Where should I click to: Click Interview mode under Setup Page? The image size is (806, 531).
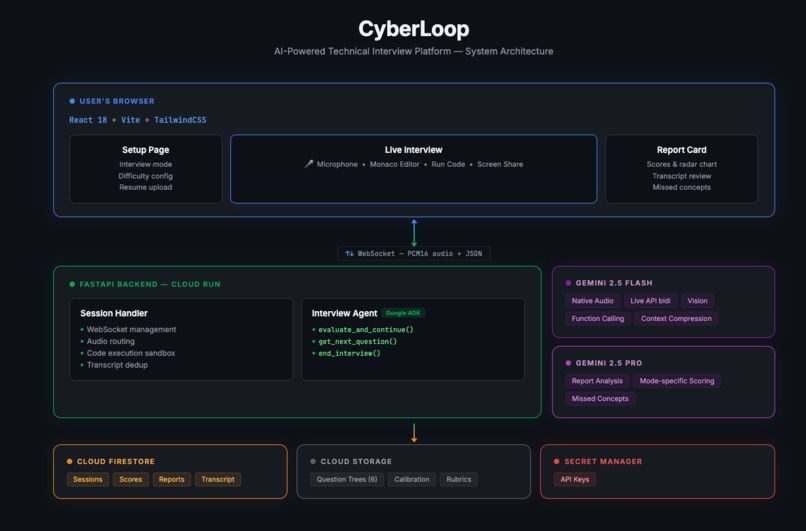[x=145, y=164]
